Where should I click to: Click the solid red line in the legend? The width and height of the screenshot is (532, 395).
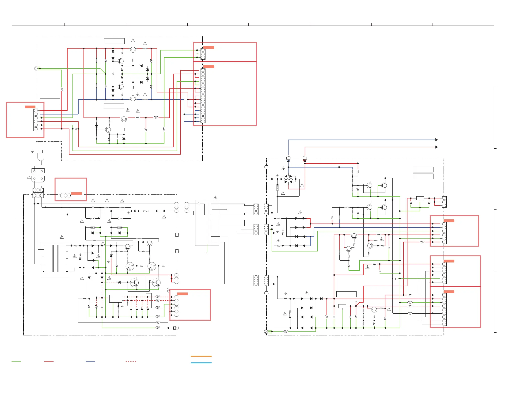(x=49, y=362)
